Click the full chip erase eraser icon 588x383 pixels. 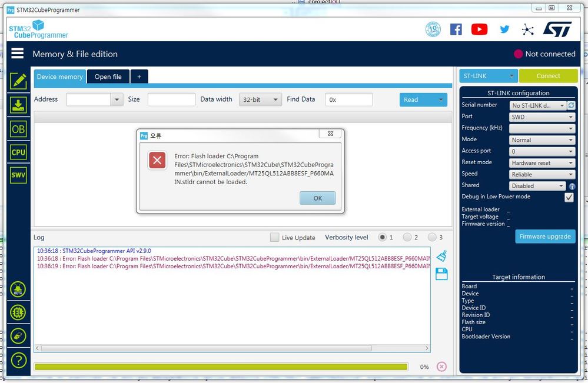[x=18, y=336]
